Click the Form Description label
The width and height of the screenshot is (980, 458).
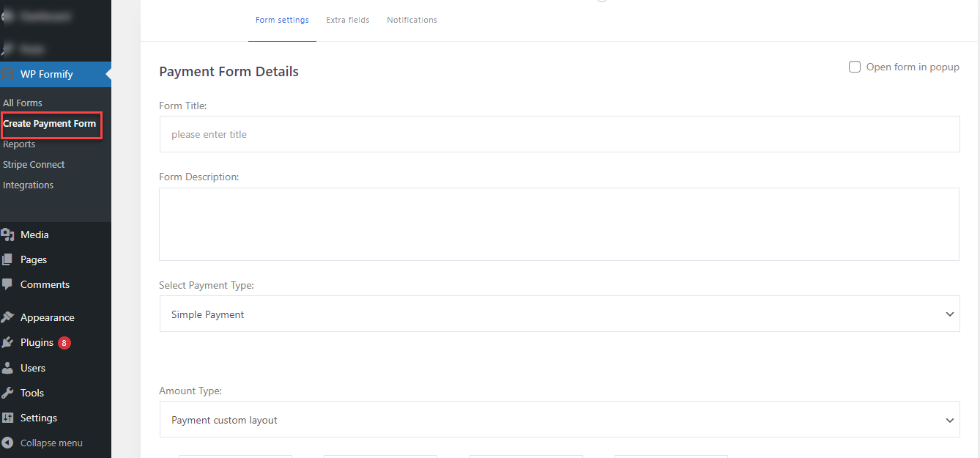point(199,177)
